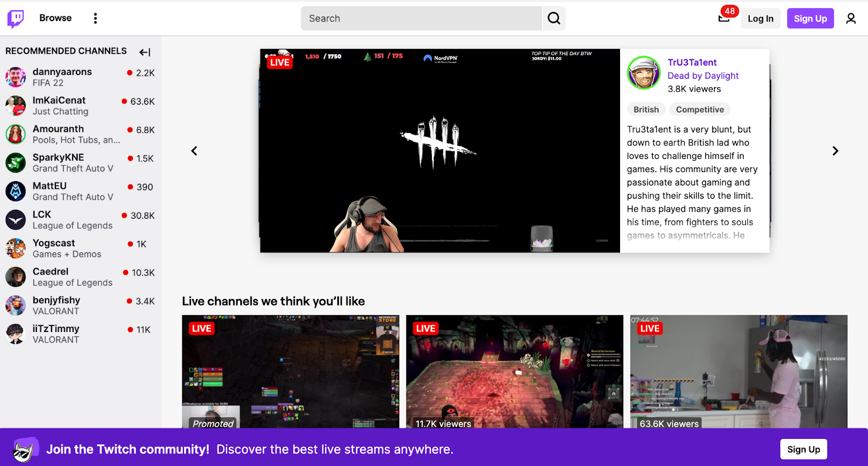Open the 11.7K viewers stream thumbnail
The width and height of the screenshot is (868, 466).
click(x=514, y=372)
